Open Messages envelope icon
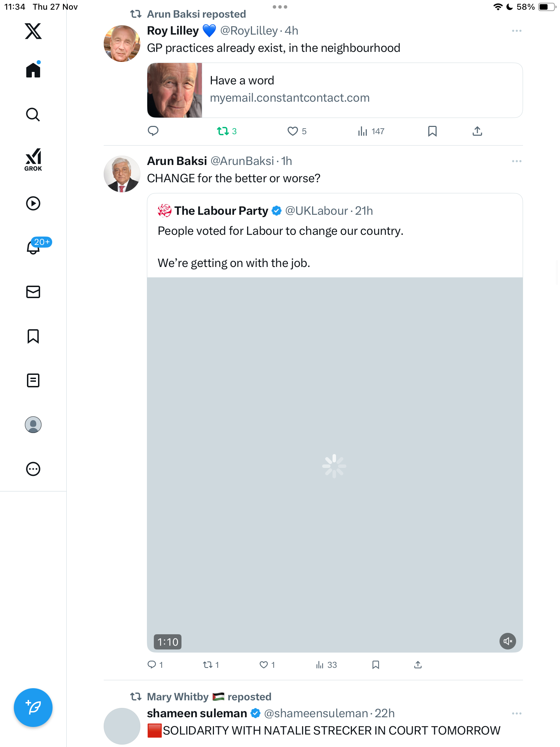The height and width of the screenshot is (747, 560). coord(33,292)
